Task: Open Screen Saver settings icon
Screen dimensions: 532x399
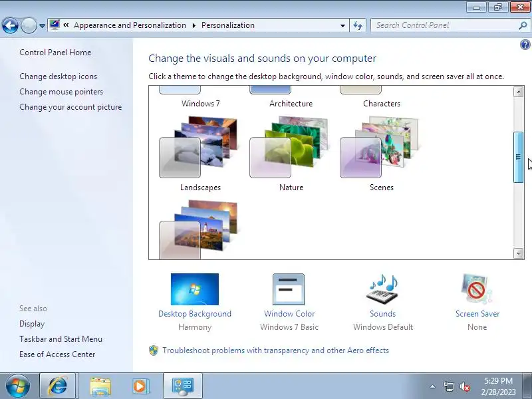Action: (477, 289)
